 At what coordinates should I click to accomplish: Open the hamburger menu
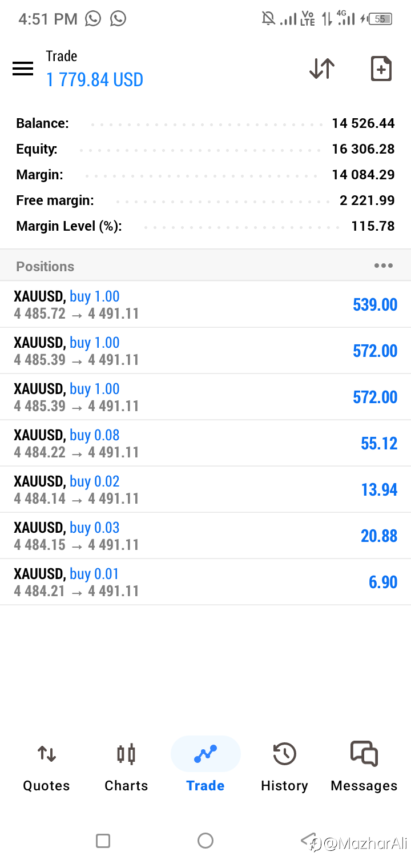coord(23,69)
